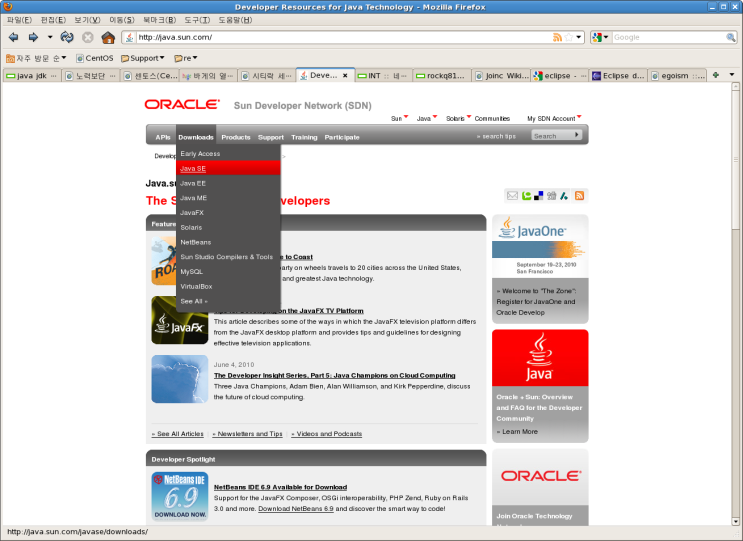743x541 pixels.
Task: Open 'Videos and Podcasts' link
Action: coord(326,433)
